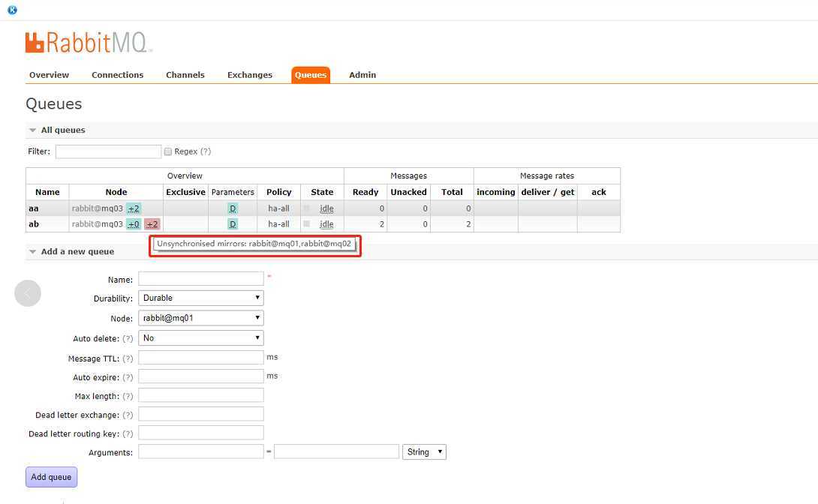
Task: Open the Durability dropdown
Action: (x=201, y=298)
